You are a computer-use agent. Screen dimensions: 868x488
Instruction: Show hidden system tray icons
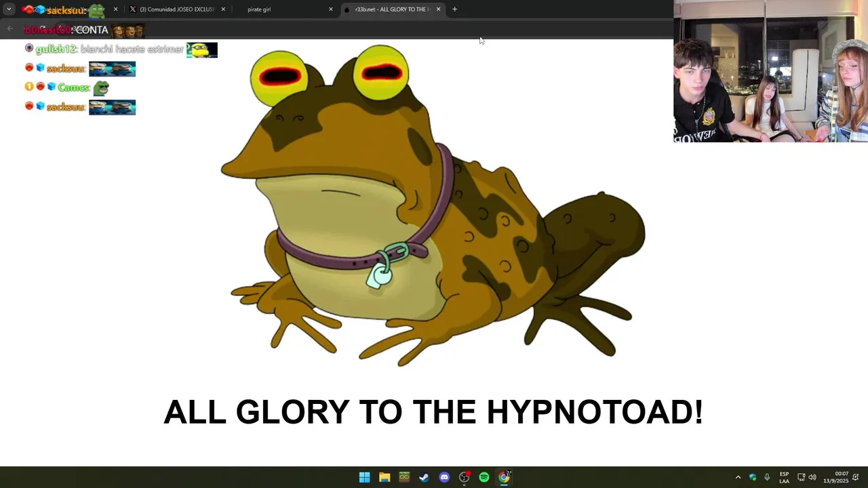[738, 477]
